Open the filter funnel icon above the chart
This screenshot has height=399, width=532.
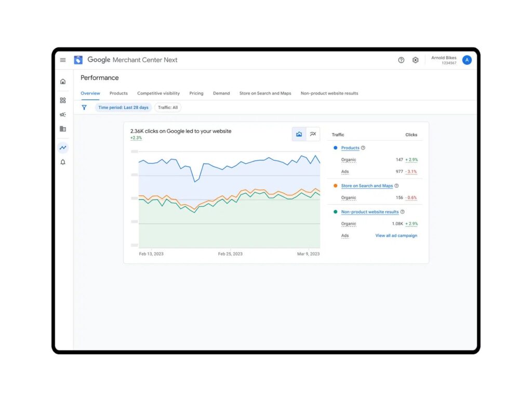point(84,108)
